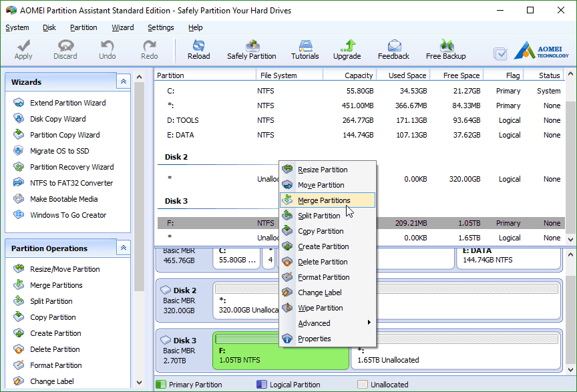Click Make Bootable Media icon
Viewport: 577px width, 392px height.
tap(19, 199)
